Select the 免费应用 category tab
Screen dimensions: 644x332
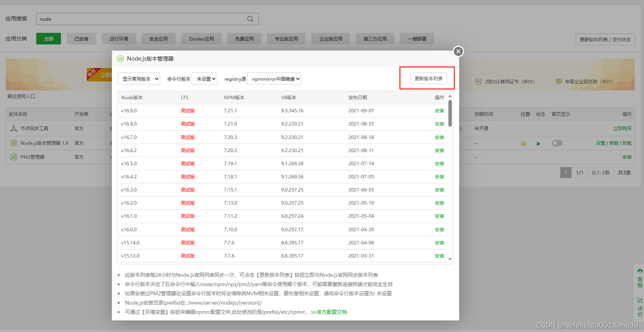[244, 39]
